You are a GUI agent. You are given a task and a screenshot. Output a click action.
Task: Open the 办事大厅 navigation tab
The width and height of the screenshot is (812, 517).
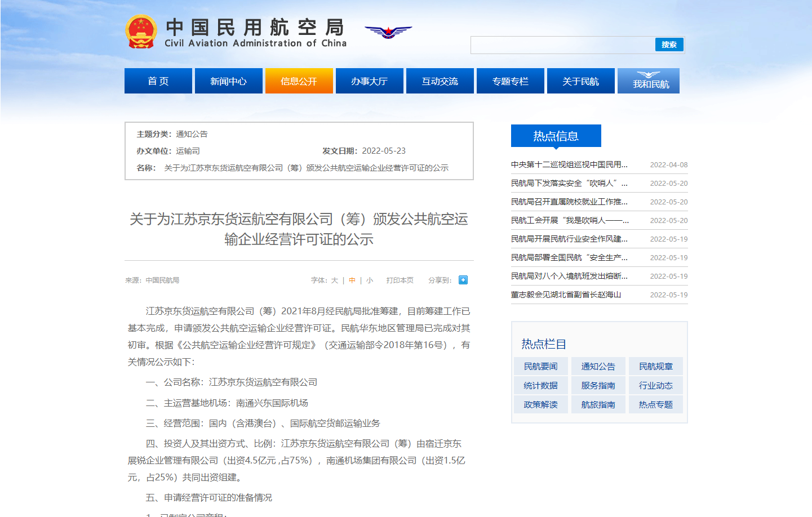pos(370,81)
